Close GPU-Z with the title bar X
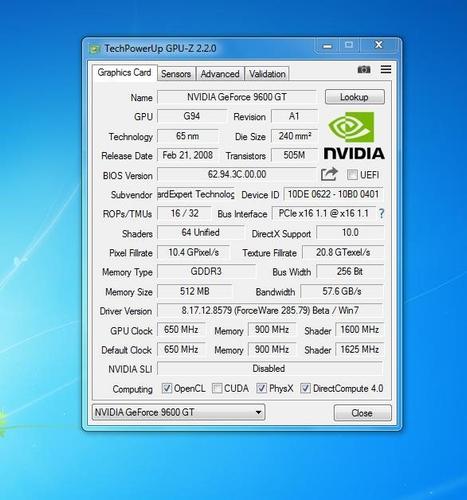 click(x=379, y=45)
